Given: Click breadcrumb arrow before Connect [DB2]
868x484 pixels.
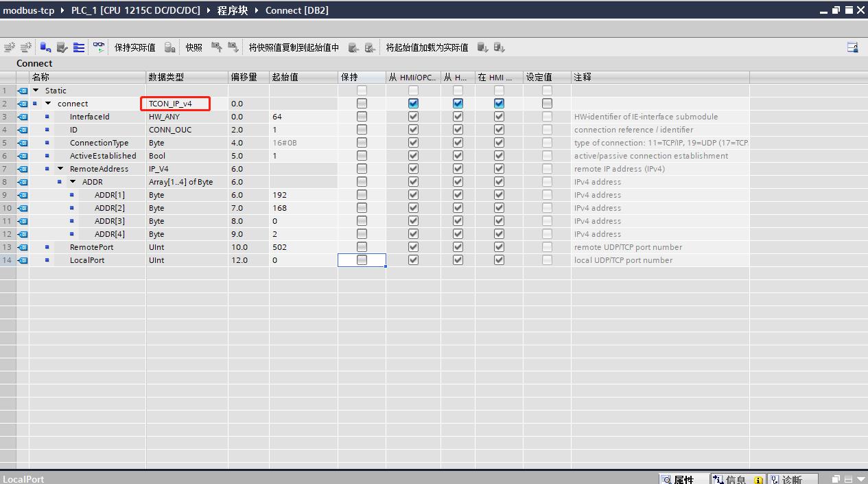Looking at the screenshot, I should tap(257, 10).
